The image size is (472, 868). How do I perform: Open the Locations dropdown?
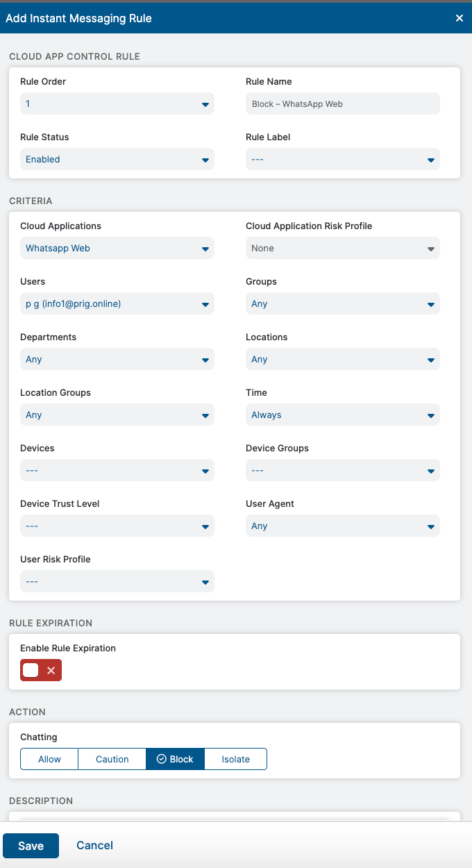[343, 359]
